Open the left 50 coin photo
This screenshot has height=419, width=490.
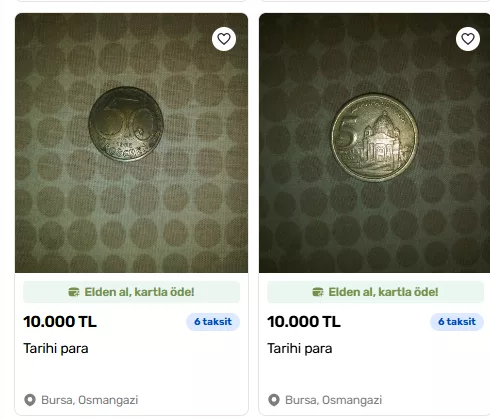tap(131, 143)
